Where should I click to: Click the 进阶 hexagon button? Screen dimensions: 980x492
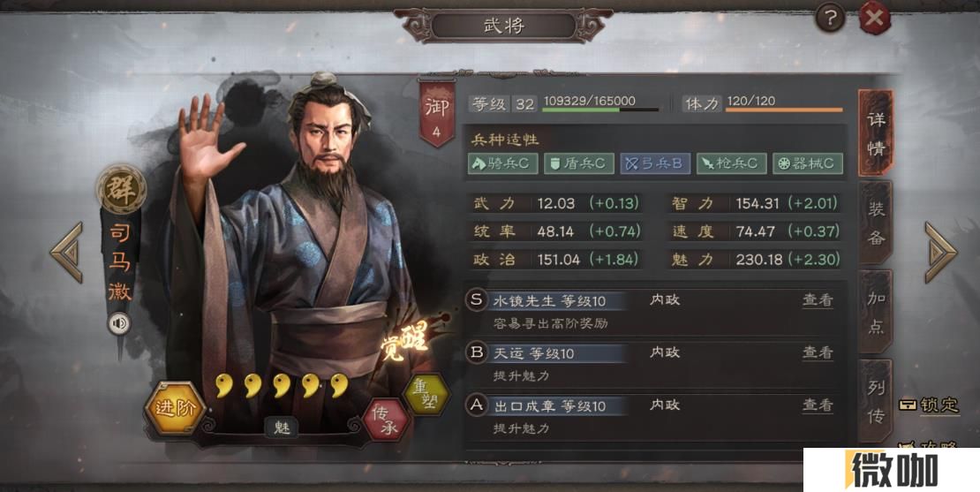[x=175, y=408]
